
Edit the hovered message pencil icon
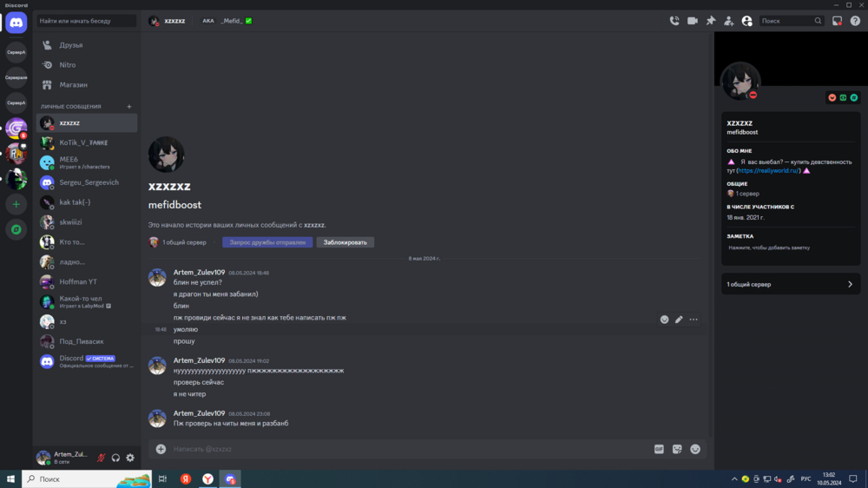(x=679, y=320)
